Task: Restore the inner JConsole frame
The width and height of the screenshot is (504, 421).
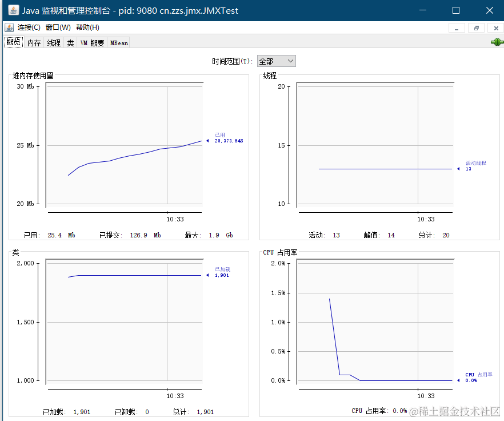Action: 477,29
